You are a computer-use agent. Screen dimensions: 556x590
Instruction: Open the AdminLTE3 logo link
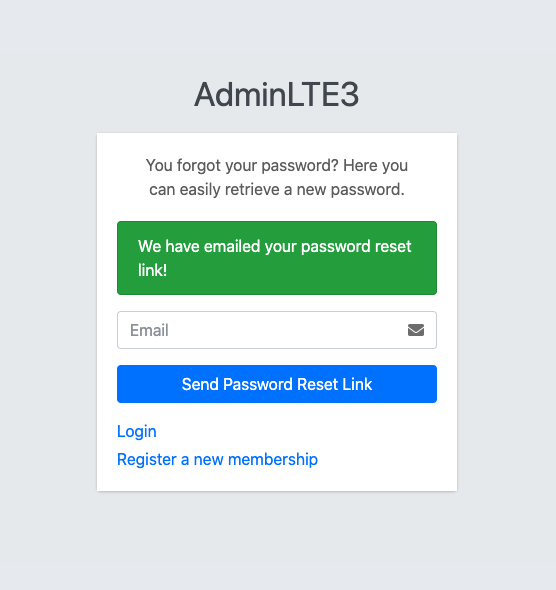point(277,94)
